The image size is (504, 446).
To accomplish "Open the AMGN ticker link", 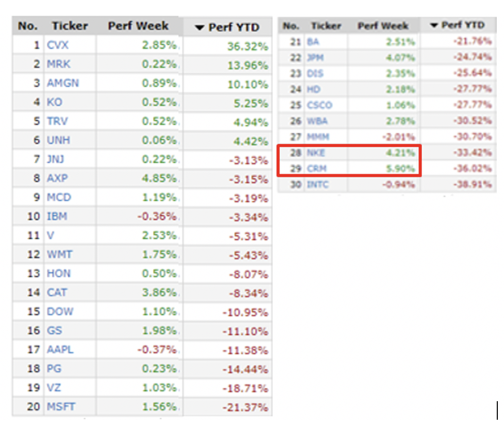I will click(63, 83).
